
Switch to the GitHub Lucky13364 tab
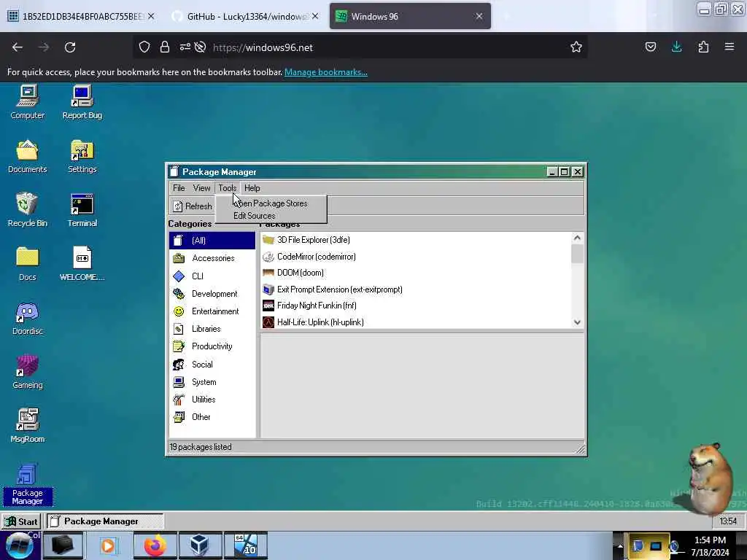247,17
